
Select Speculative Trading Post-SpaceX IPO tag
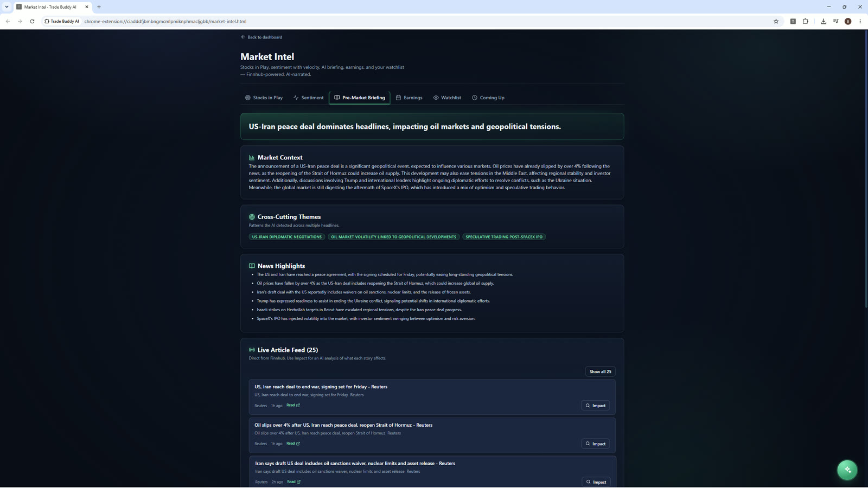pyautogui.click(x=504, y=237)
